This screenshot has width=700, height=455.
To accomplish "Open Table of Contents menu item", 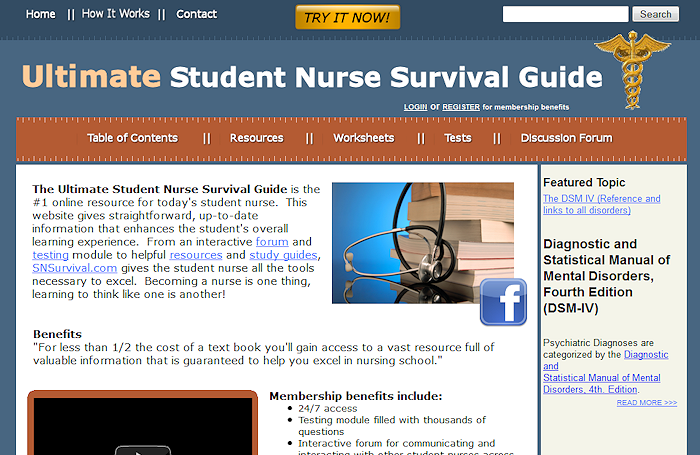I will pyautogui.click(x=133, y=138).
